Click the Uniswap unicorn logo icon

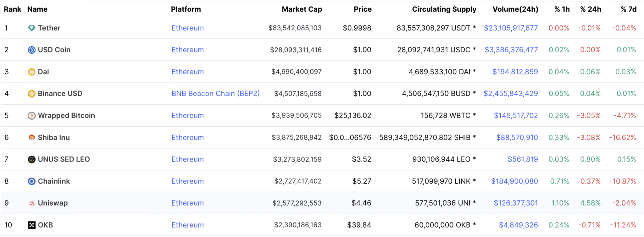click(31, 203)
